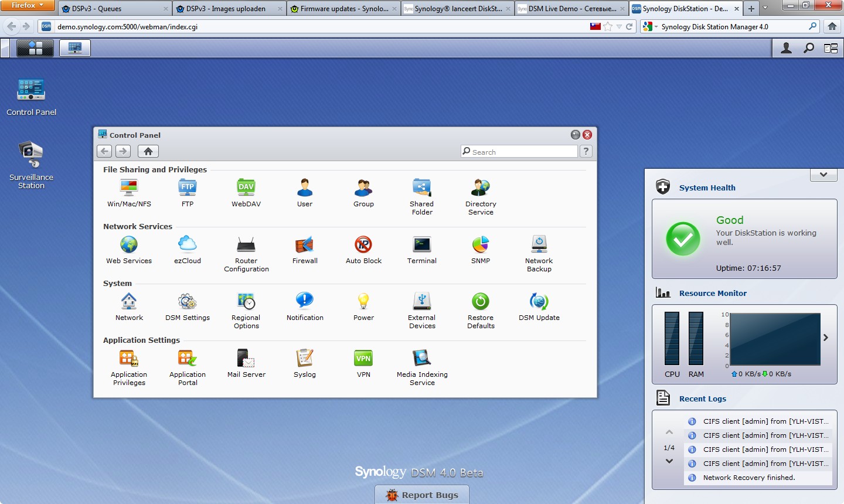Go forward in Control Panel
The height and width of the screenshot is (504, 844).
click(x=123, y=151)
